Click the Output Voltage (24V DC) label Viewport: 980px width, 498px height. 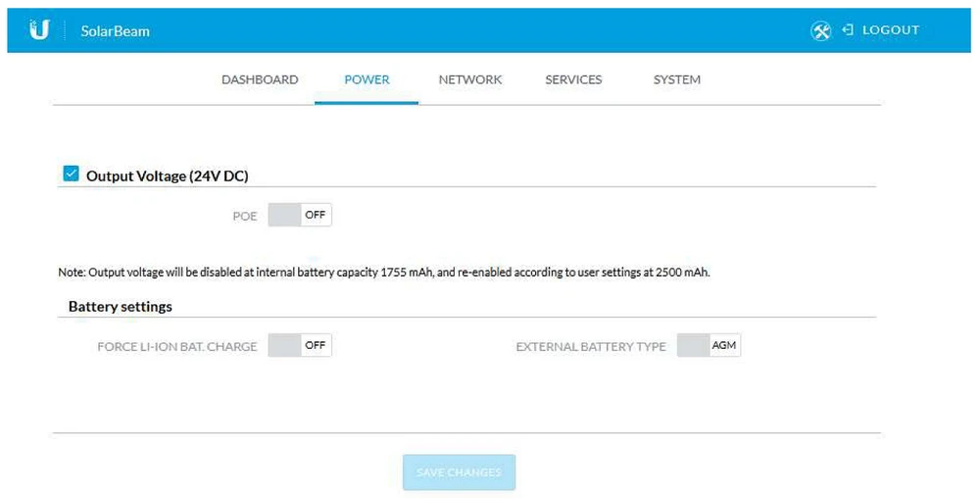(x=167, y=176)
